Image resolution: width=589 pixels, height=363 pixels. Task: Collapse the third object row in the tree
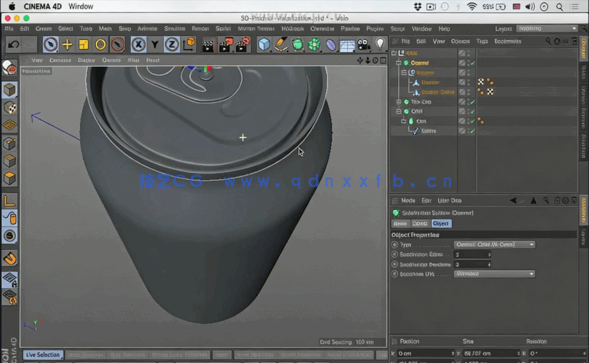(x=404, y=73)
